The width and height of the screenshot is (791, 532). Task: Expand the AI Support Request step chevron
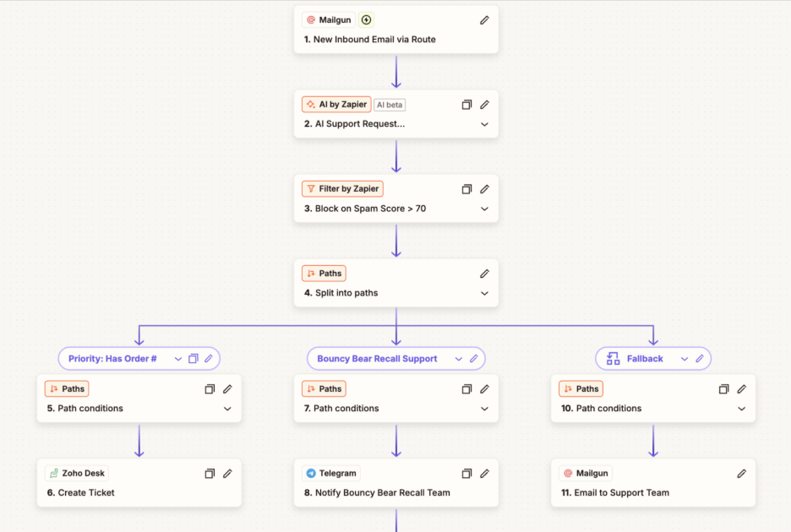[484, 124]
